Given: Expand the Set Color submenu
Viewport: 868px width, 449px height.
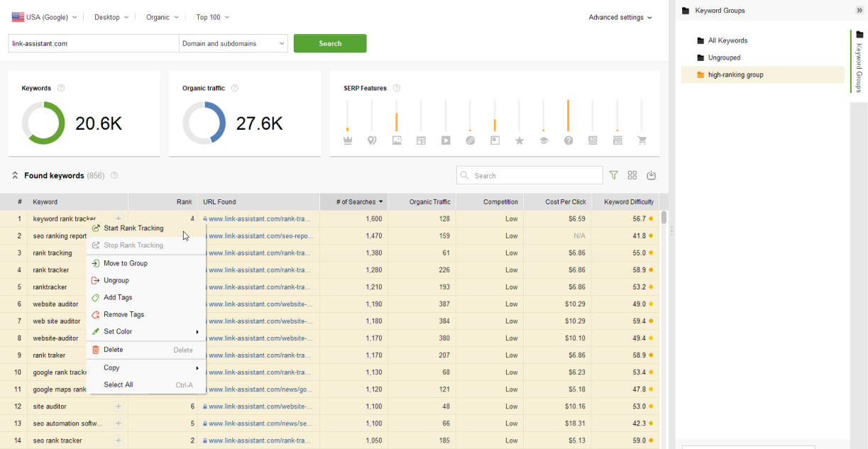Looking at the screenshot, I should pos(146,331).
